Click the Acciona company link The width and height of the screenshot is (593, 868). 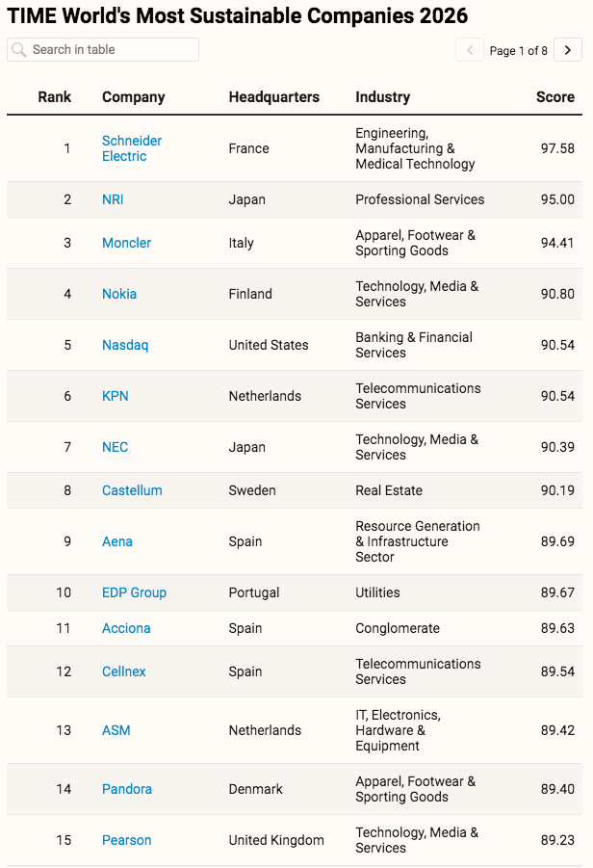pyautogui.click(x=126, y=628)
